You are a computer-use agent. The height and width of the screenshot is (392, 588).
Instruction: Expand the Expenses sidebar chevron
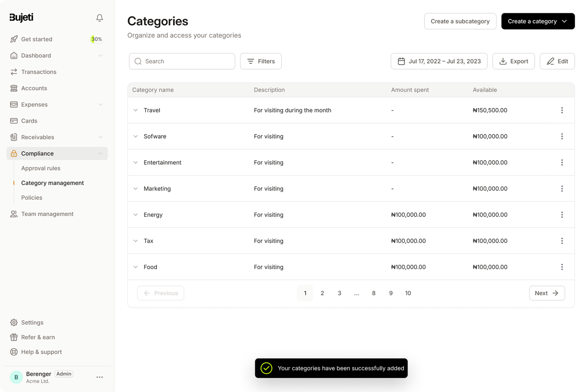[101, 104]
